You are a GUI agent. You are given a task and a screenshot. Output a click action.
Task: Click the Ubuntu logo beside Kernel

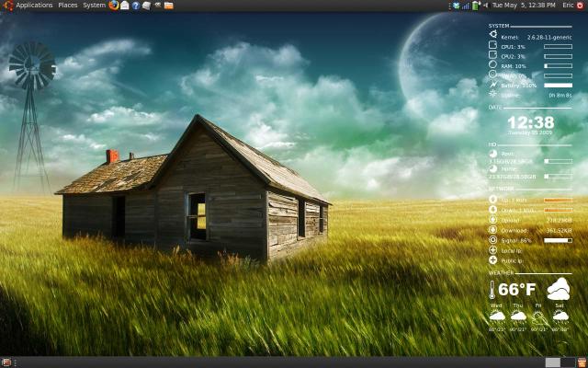coord(492,35)
